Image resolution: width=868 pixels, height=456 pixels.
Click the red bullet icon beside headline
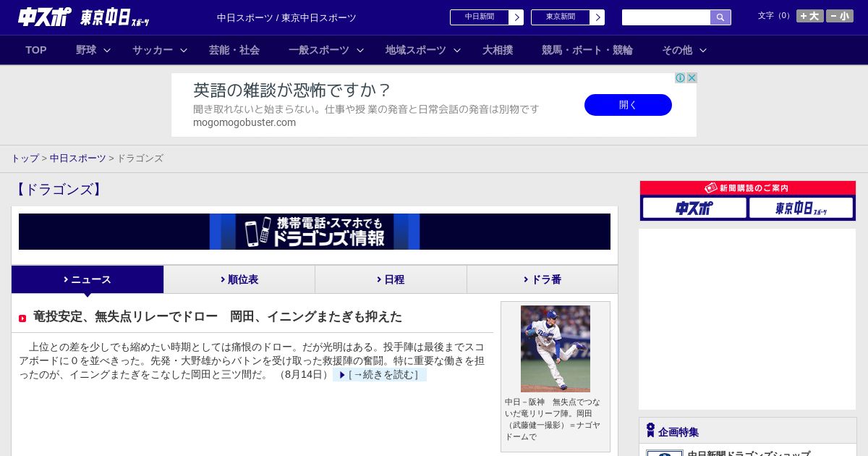(22, 318)
